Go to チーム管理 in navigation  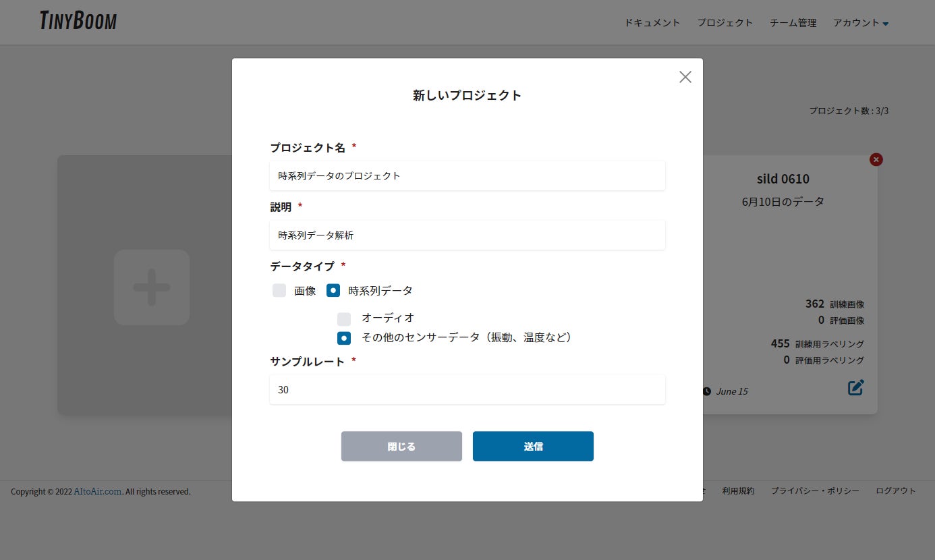pyautogui.click(x=793, y=22)
